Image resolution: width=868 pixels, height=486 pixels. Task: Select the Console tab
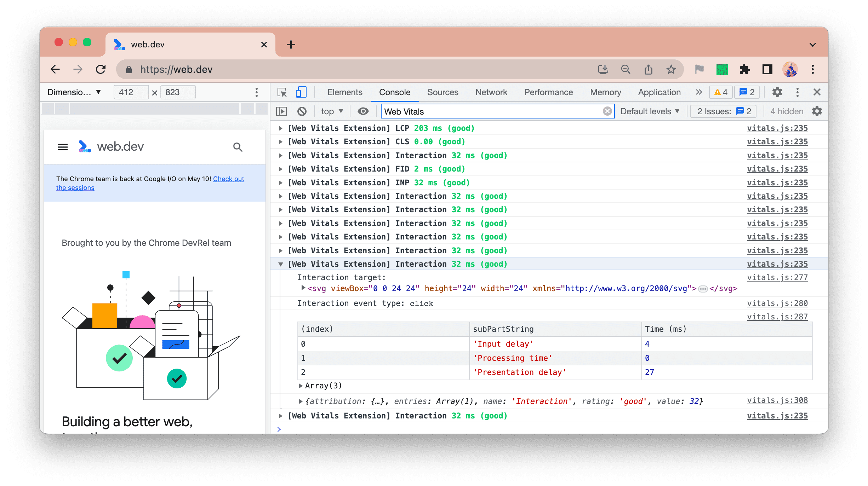point(394,92)
